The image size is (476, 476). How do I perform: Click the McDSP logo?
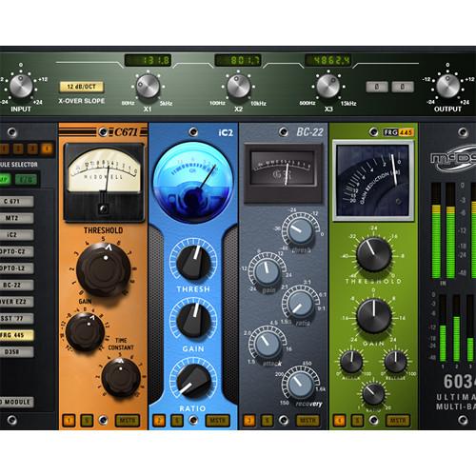point(453,158)
